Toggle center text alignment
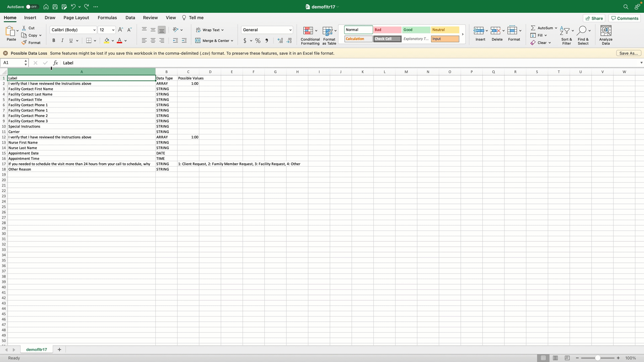 [x=153, y=41]
